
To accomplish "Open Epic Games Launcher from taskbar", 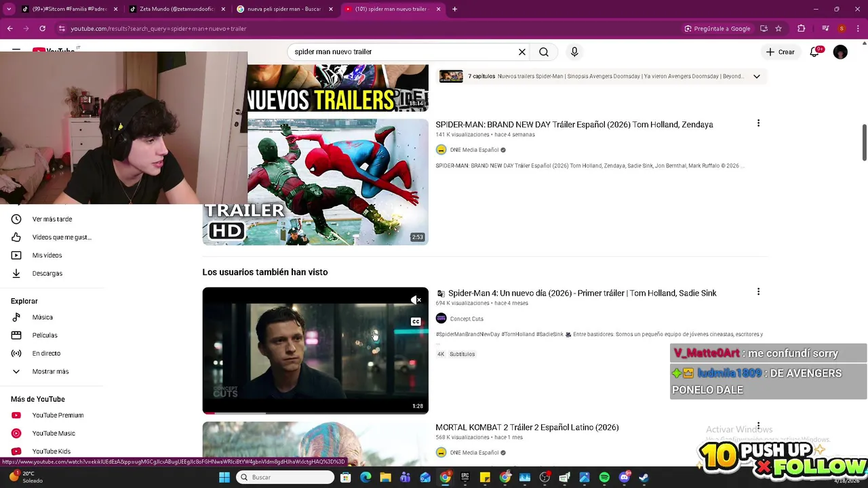I will point(465,477).
